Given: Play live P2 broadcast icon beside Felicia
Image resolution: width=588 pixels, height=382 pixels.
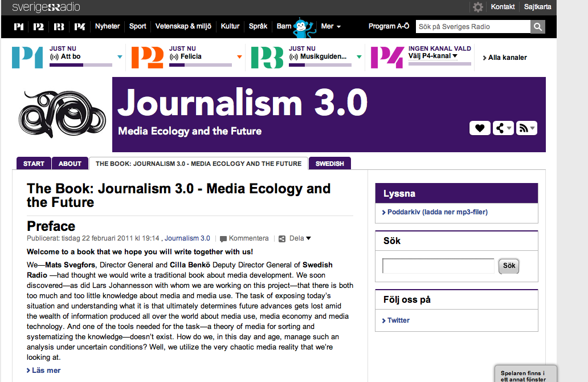Looking at the screenshot, I should (174, 56).
